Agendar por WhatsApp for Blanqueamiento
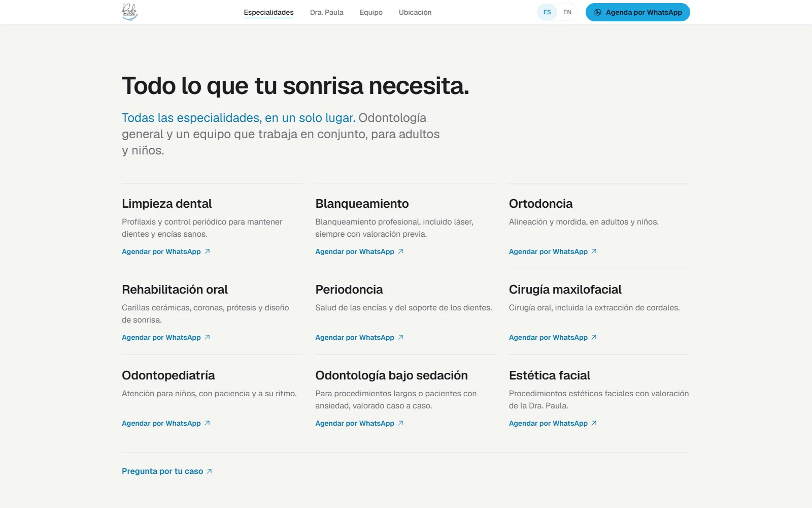This screenshot has height=508, width=812. point(359,251)
